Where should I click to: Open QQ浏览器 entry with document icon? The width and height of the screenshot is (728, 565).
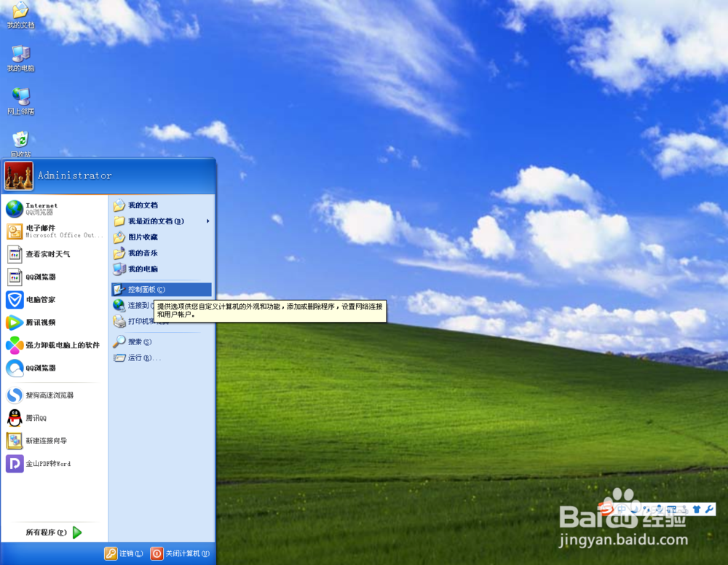pyautogui.click(x=55, y=277)
